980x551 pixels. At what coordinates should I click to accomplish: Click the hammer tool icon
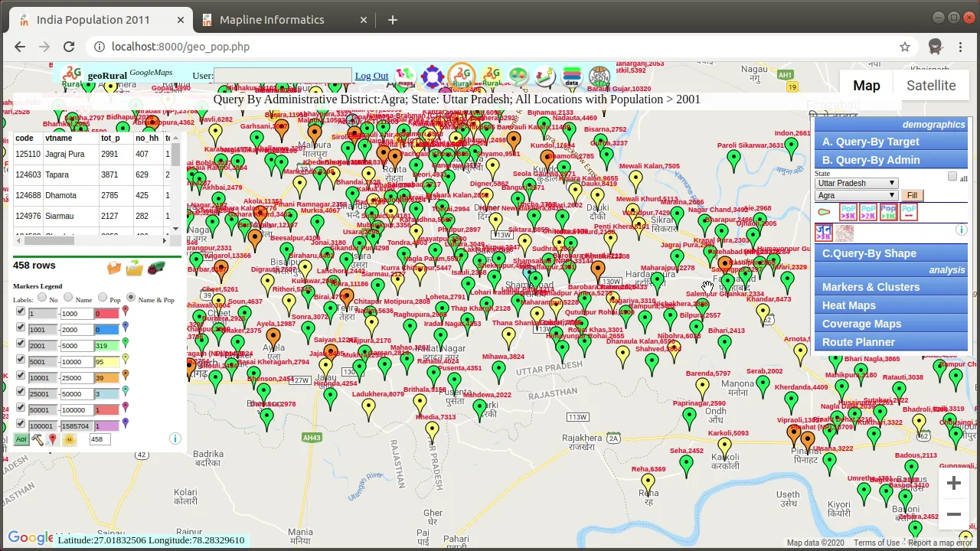(38, 439)
